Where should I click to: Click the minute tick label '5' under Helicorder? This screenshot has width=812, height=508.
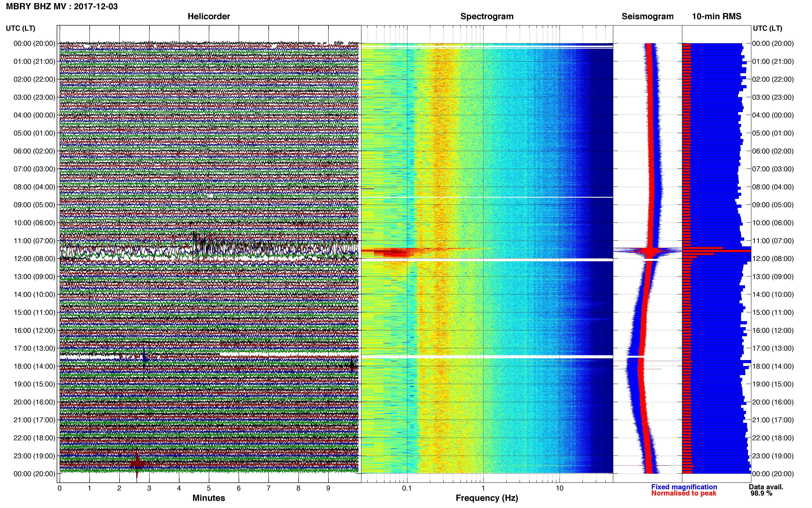209,488
